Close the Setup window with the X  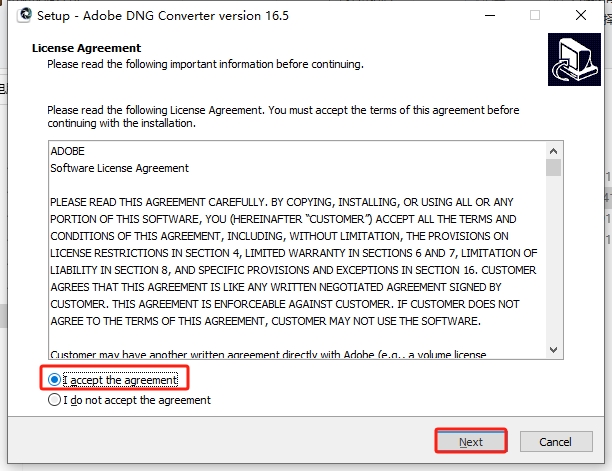(x=581, y=15)
